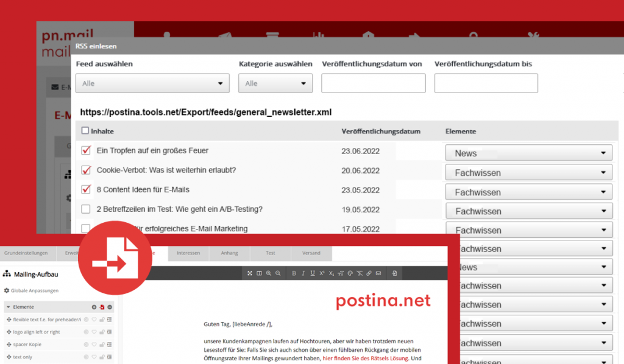The image size is (624, 364).
Task: Uncheck '8 Content Ideen für E-Mails'
Action: tap(85, 189)
